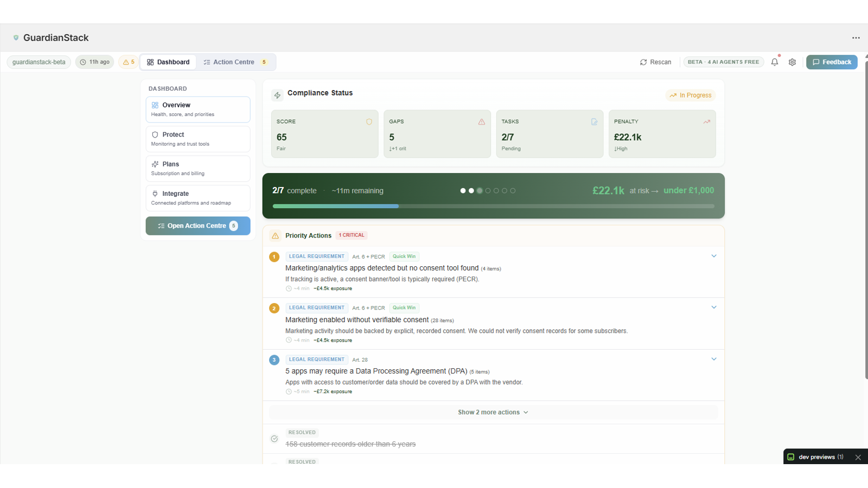This screenshot has width=868, height=488.
Task: Expand the Data Processing Agreement action
Action: [x=713, y=359]
